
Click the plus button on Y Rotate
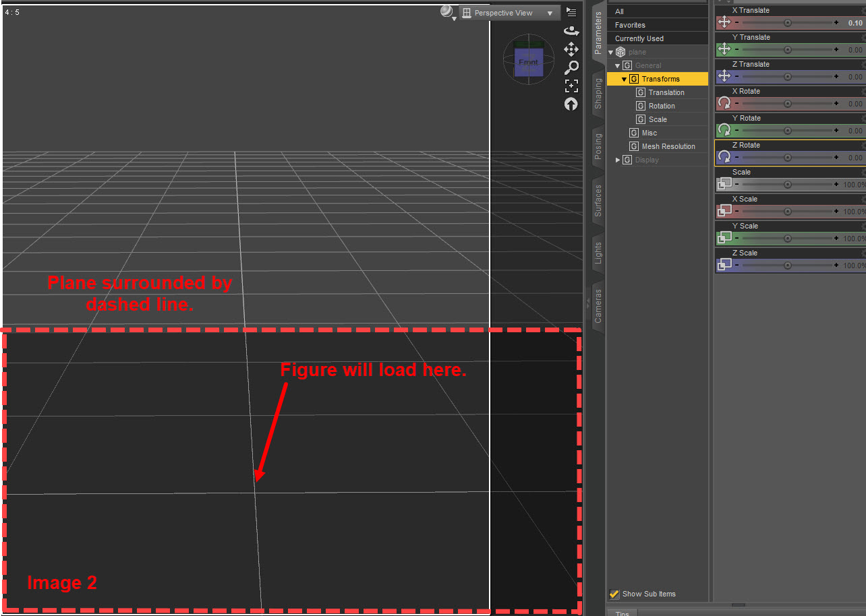(836, 131)
